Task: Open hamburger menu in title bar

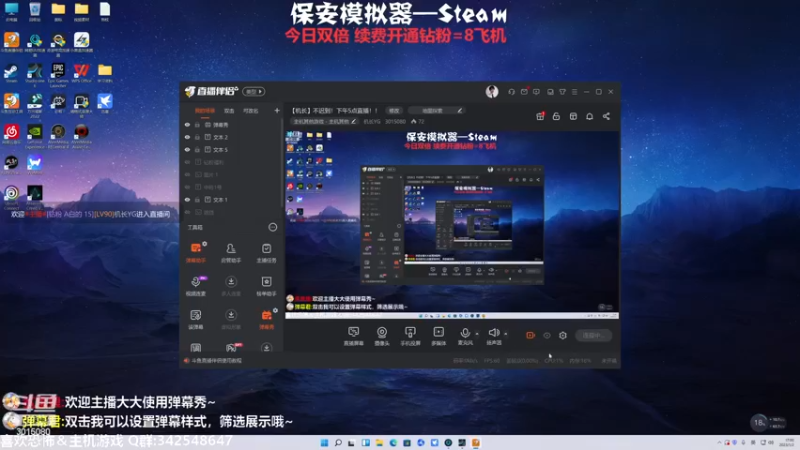Action: click(x=574, y=92)
